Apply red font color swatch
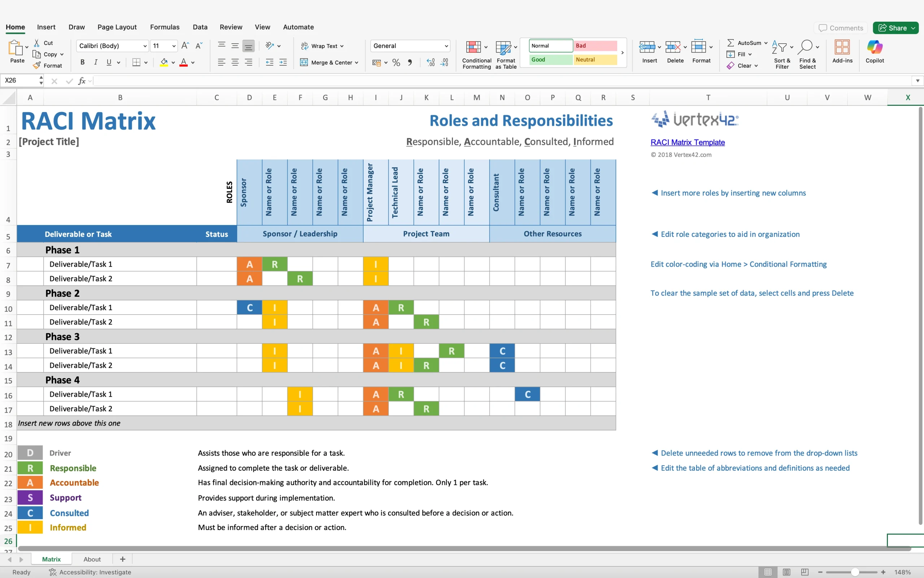Image resolution: width=924 pixels, height=578 pixels. click(x=184, y=62)
